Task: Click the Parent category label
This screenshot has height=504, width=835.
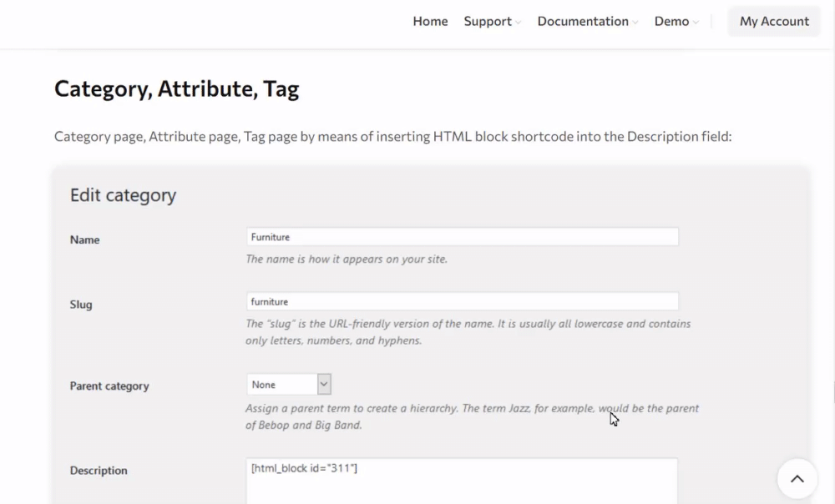Action: pyautogui.click(x=109, y=386)
